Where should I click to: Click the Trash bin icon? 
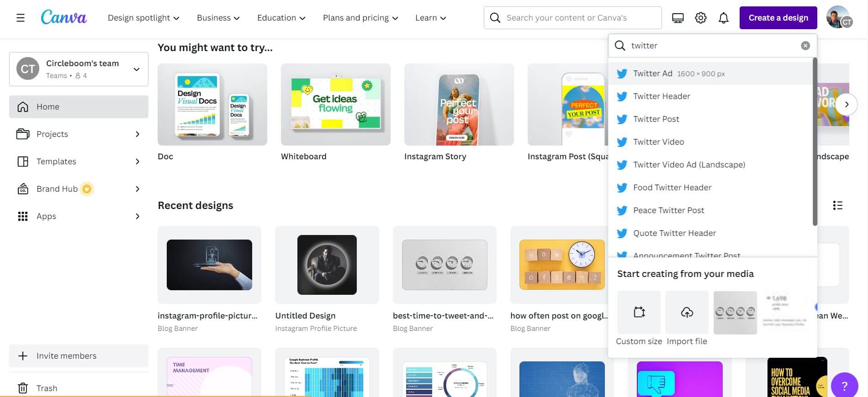[x=23, y=388]
